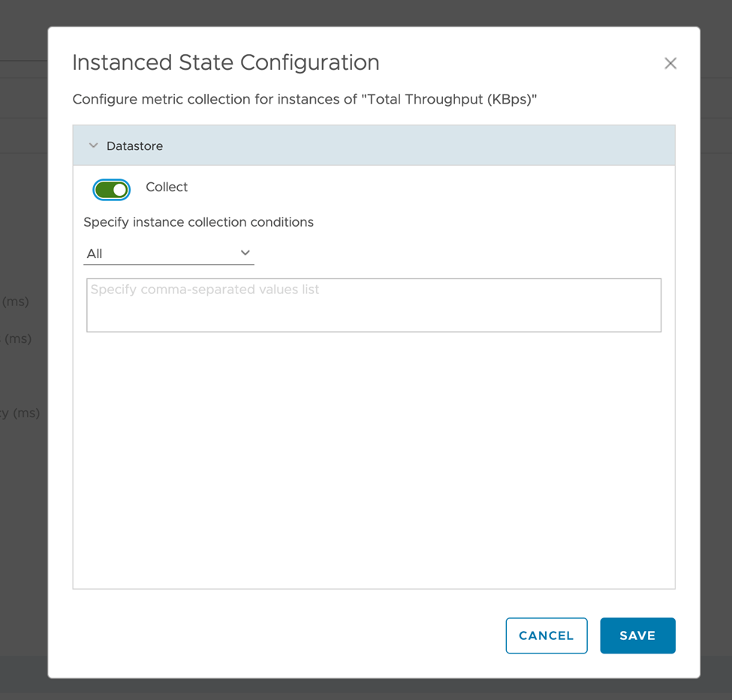Click the Collect label text

(167, 188)
